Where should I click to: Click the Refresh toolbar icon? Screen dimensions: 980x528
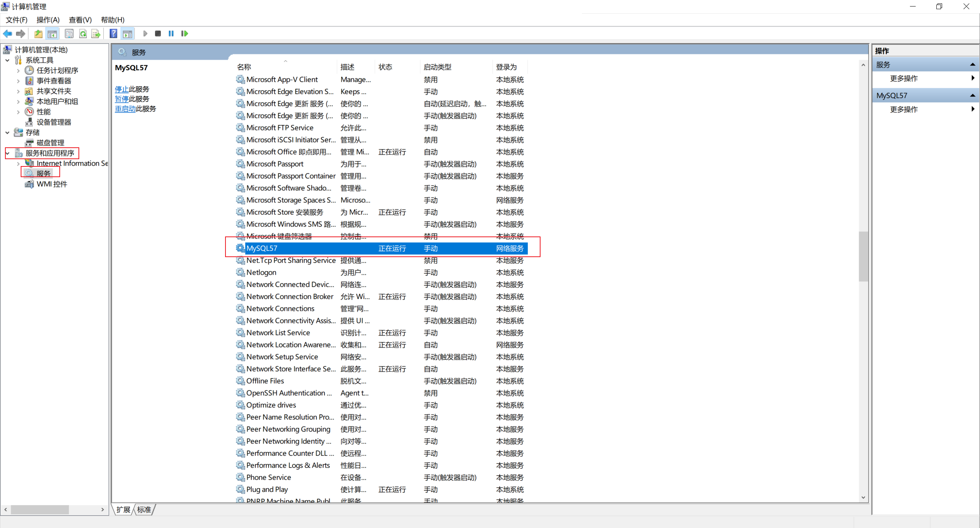pyautogui.click(x=83, y=34)
